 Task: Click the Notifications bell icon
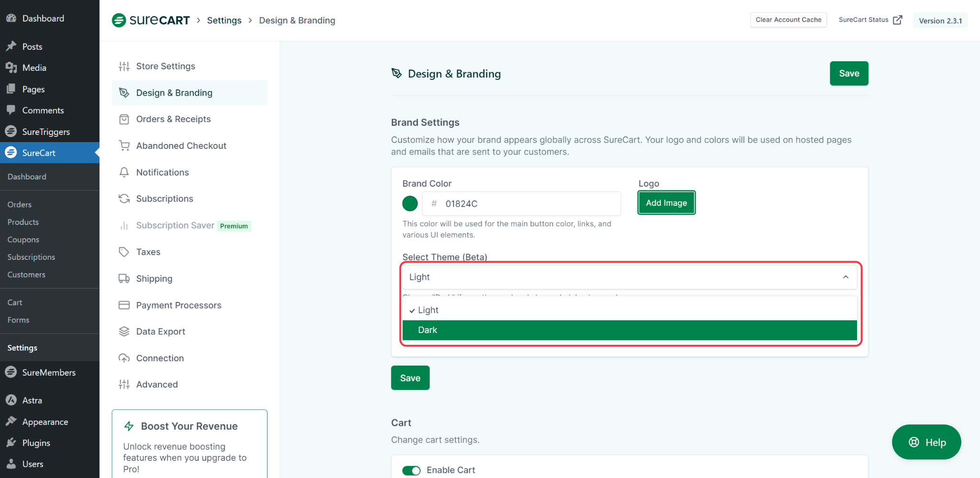[124, 172]
